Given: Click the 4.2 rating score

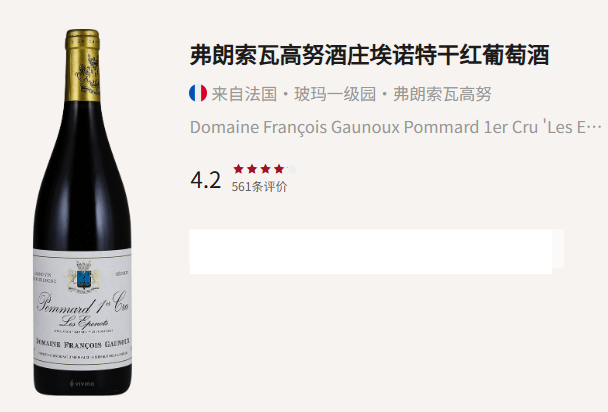Looking at the screenshot, I should pos(206,180).
